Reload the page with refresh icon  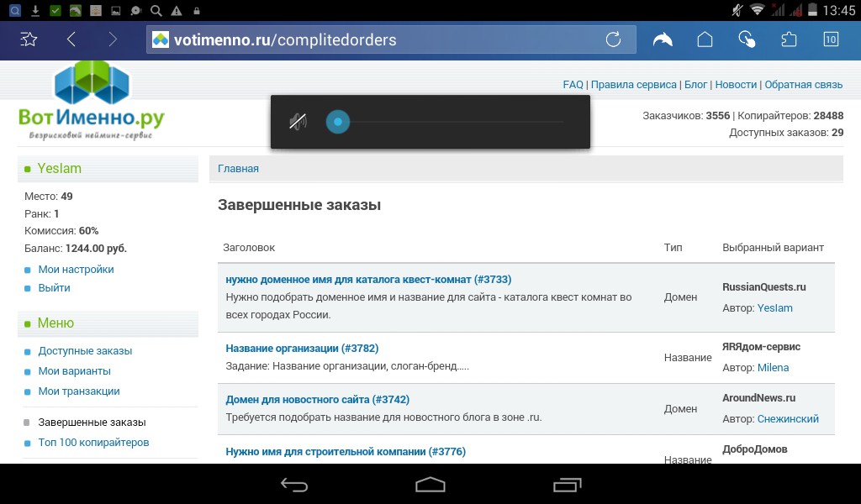(x=613, y=39)
